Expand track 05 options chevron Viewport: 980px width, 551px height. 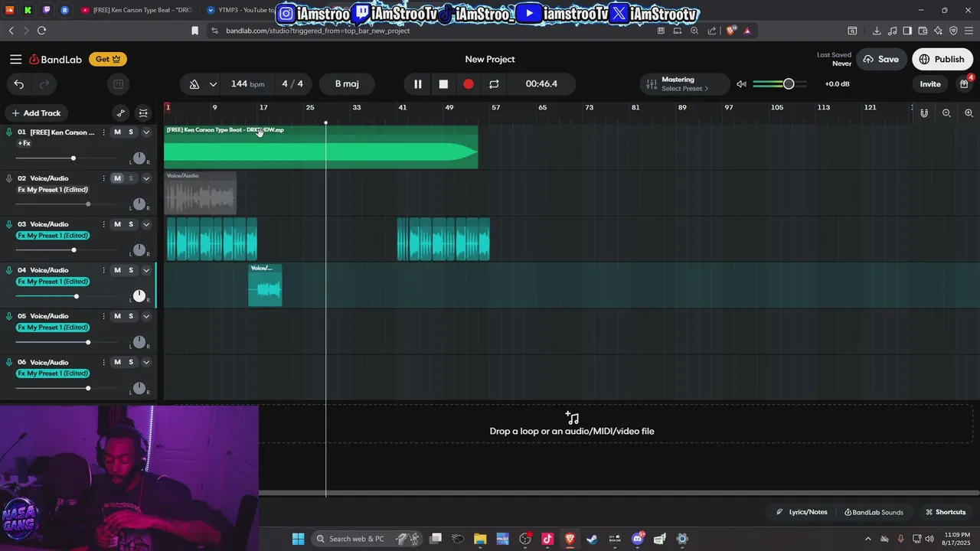click(146, 316)
